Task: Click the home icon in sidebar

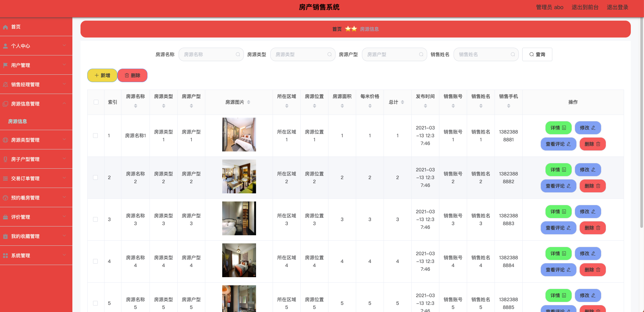Action: click(5, 27)
